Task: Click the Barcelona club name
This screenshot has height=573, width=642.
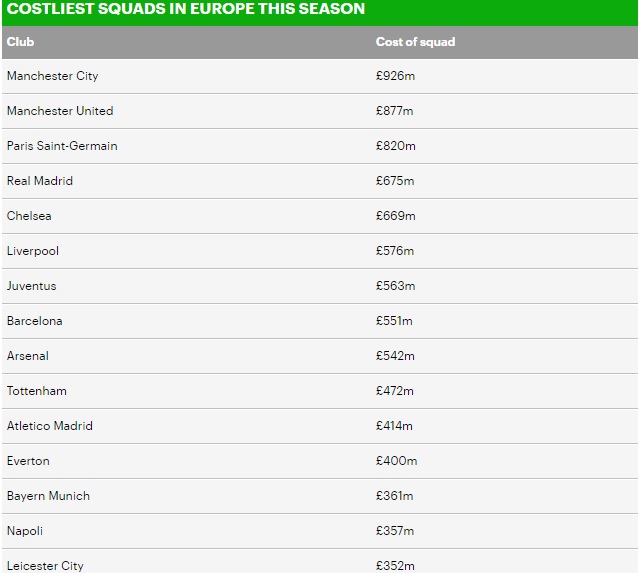Action: click(34, 321)
